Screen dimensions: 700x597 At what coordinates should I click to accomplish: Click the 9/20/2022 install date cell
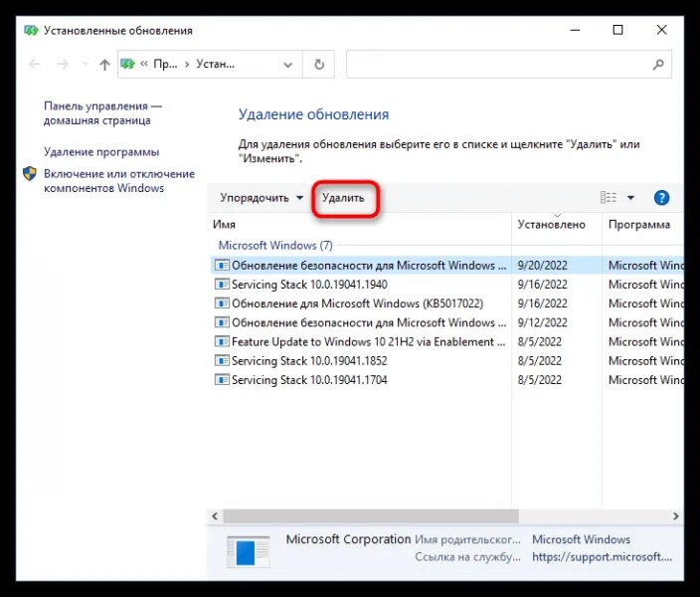543,265
